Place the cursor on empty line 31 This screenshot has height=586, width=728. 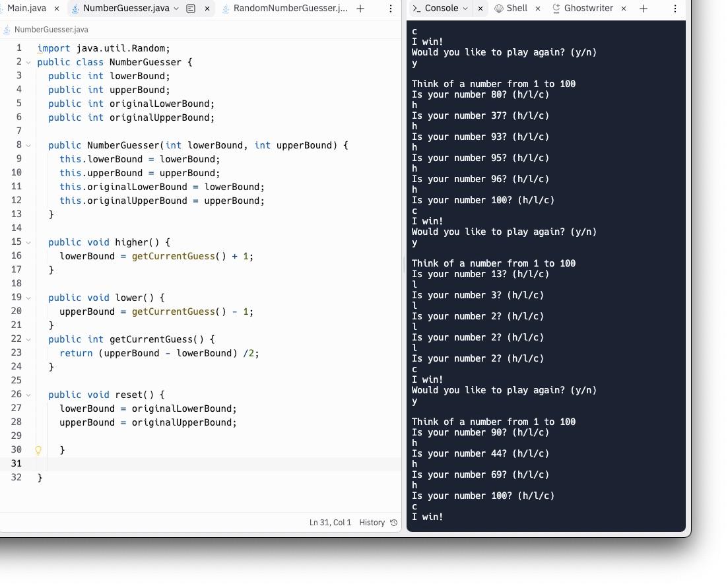pos(218,463)
